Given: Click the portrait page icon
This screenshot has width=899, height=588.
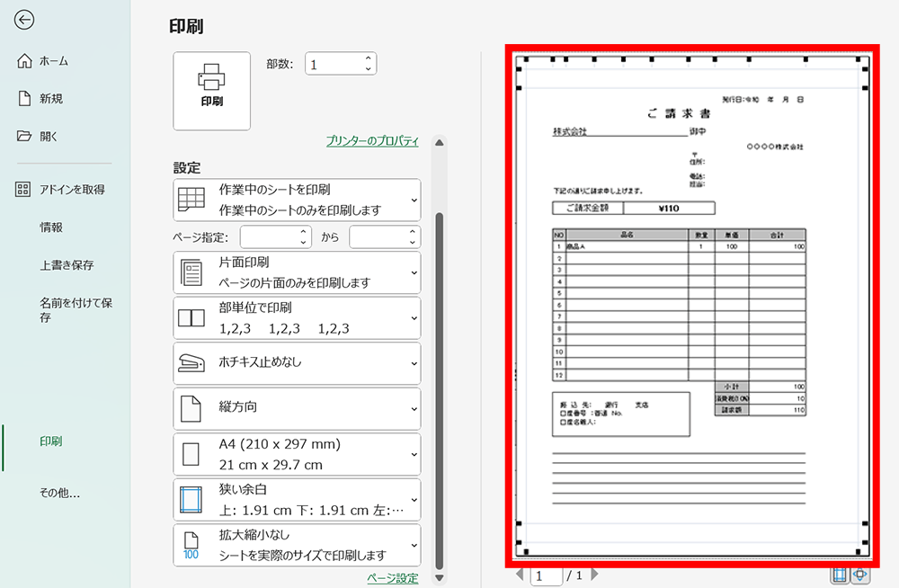Looking at the screenshot, I should 191,408.
